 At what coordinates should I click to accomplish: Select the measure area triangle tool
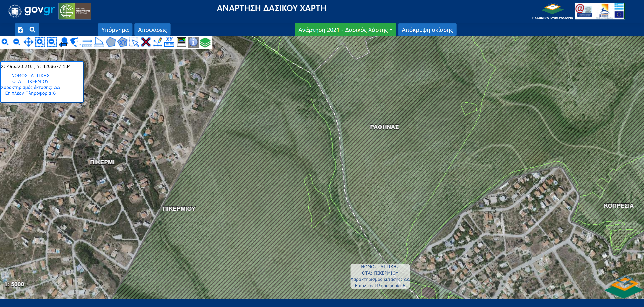point(99,42)
